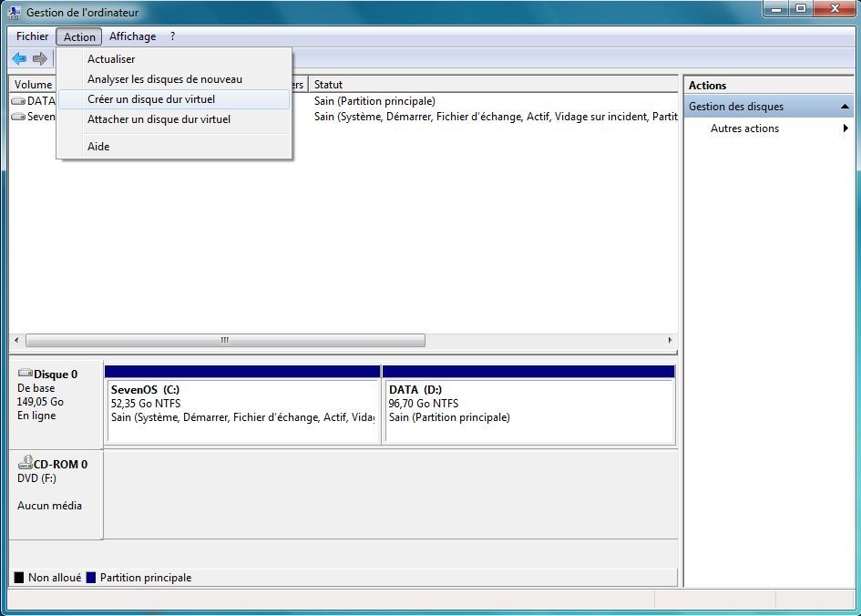The image size is (861, 616).
Task: Click the 'Aucun média' text
Action: click(x=49, y=506)
